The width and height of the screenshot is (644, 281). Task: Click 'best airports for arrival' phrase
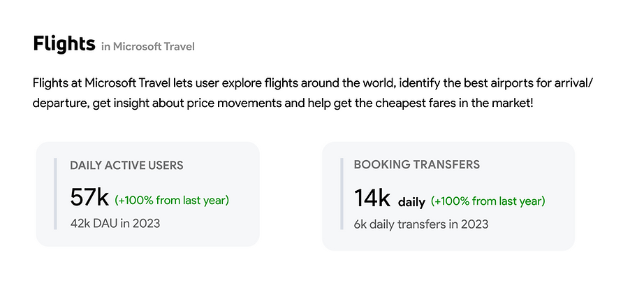pyautogui.click(x=529, y=83)
